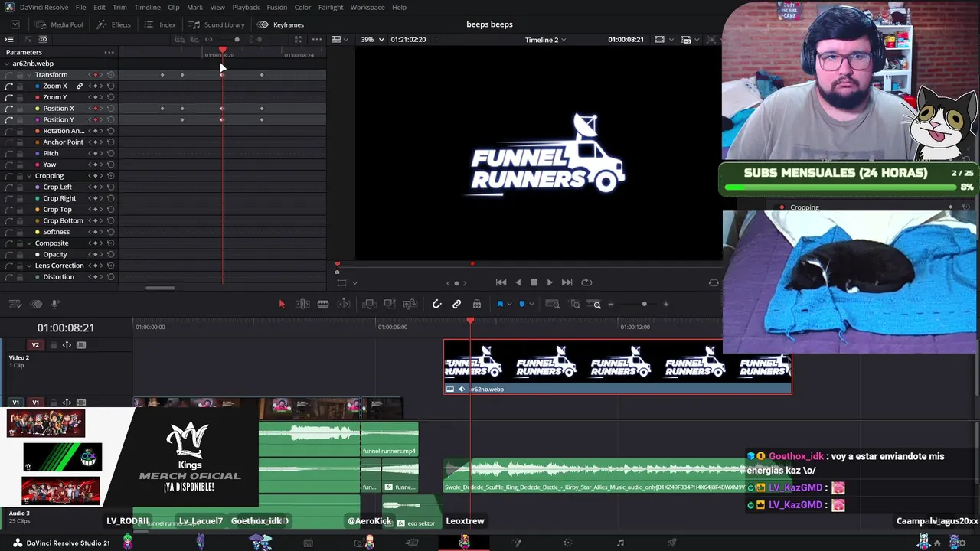Viewport: 980px width, 551px height.
Task: Open the transform overlay mode dropdown arrow
Action: pos(354,283)
